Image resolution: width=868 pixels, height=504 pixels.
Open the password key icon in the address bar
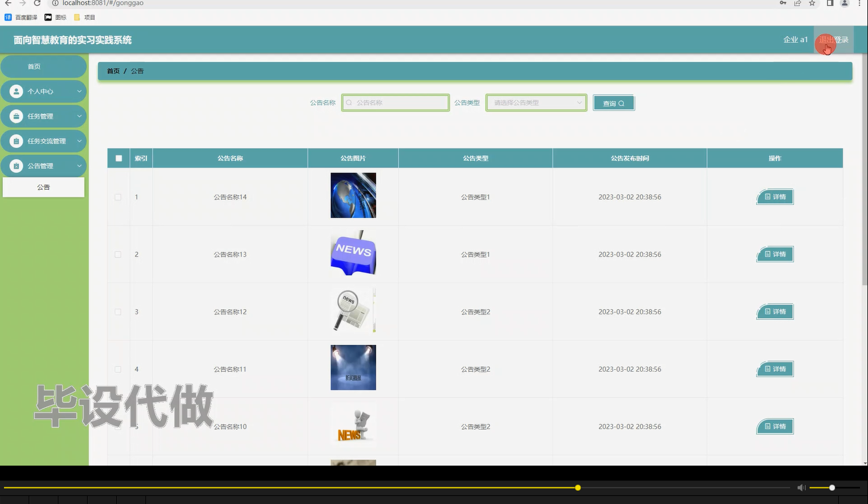(783, 3)
